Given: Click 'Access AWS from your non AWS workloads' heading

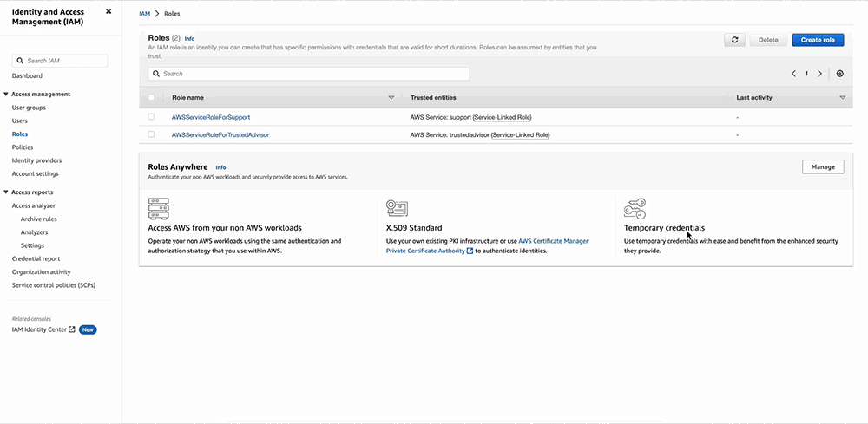Looking at the screenshot, I should click(226, 228).
